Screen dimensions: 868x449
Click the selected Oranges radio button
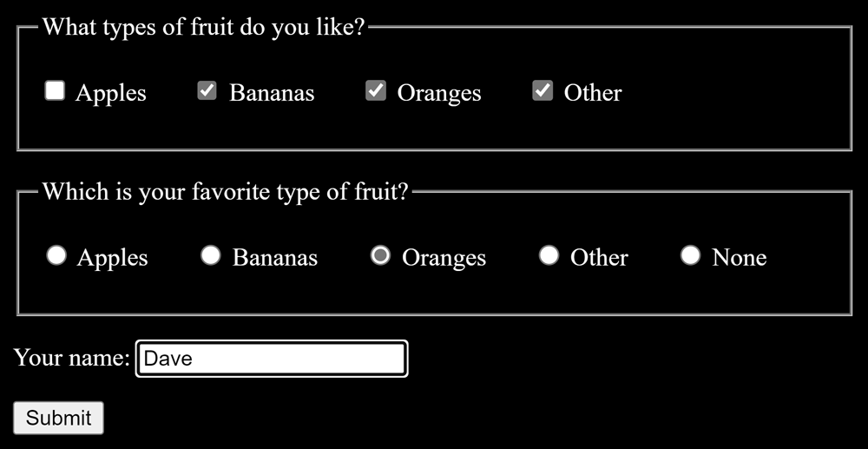tap(380, 255)
